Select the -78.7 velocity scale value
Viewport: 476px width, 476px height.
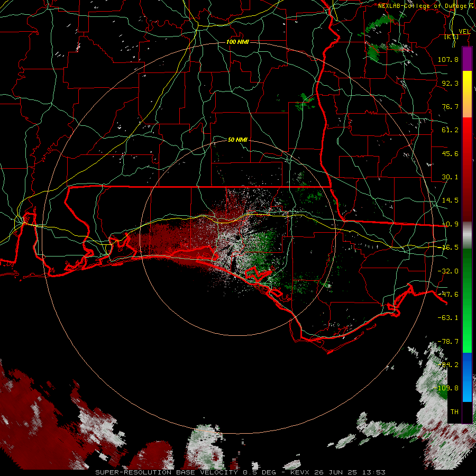(448, 342)
